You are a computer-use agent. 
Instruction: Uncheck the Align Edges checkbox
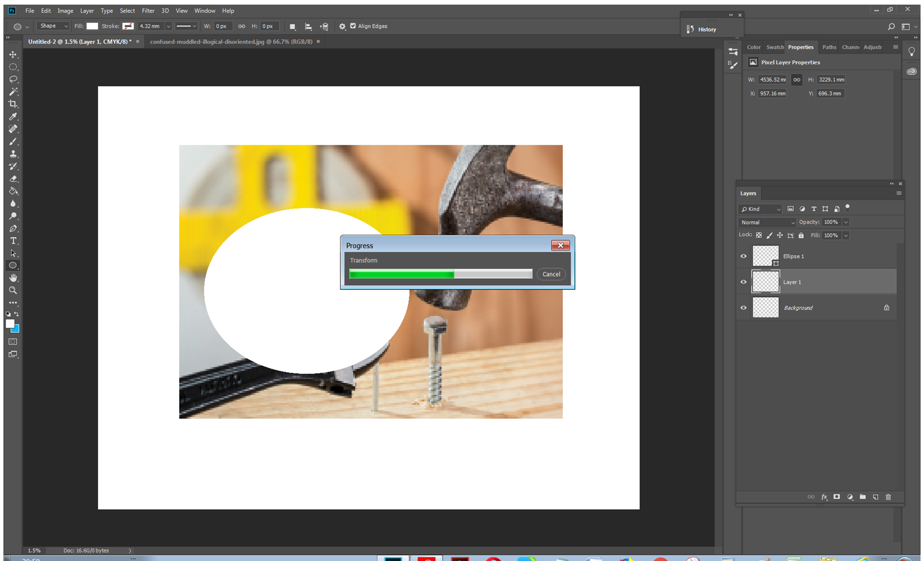353,26
